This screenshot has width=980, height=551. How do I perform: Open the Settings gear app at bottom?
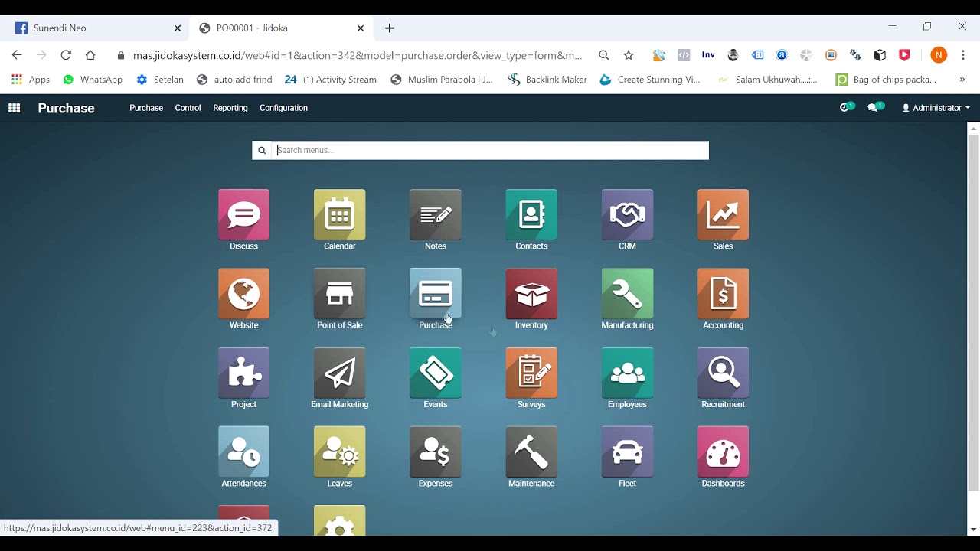[339, 521]
